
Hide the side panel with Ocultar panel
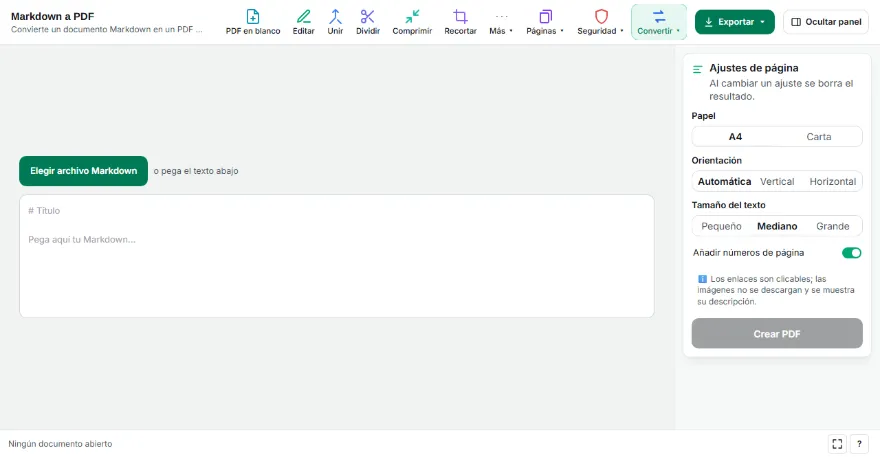[826, 22]
